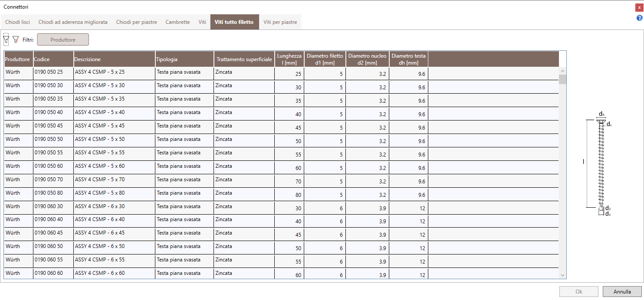Select description ASSY 4 CSMP - 6 x 40
This screenshot has width=644, height=300.
click(x=115, y=221)
